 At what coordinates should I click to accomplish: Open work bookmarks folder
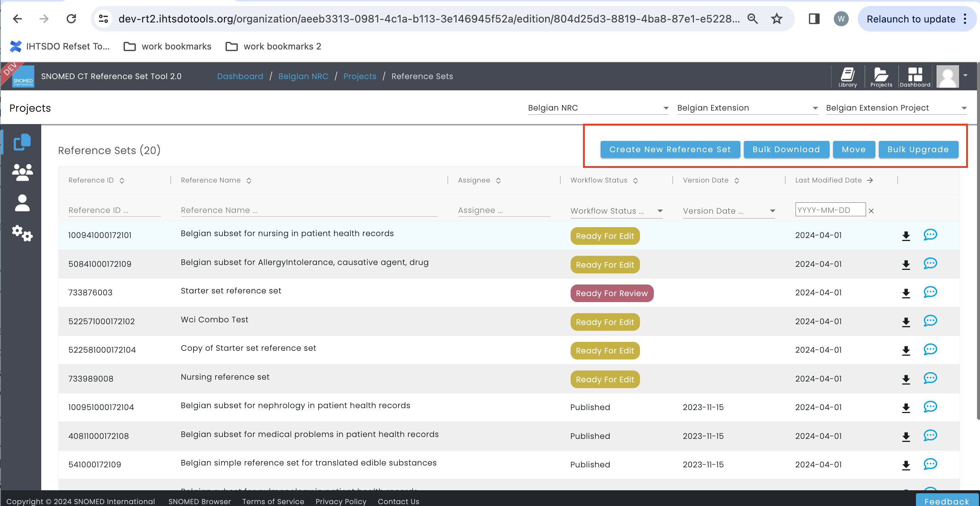click(x=167, y=46)
